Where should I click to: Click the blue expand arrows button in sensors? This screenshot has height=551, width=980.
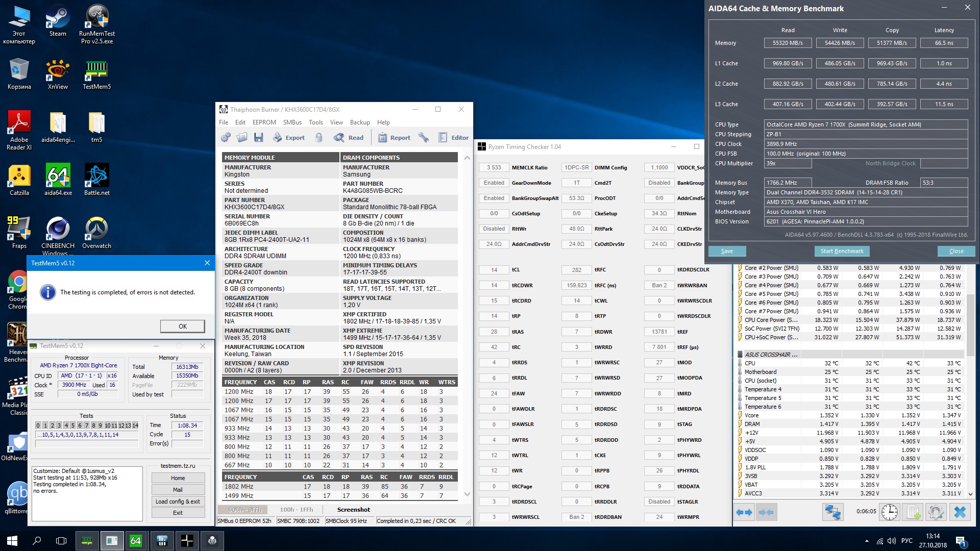(744, 512)
